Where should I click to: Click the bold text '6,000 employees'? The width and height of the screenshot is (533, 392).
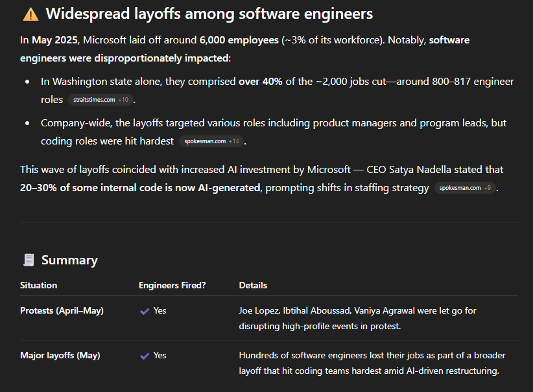[239, 40]
